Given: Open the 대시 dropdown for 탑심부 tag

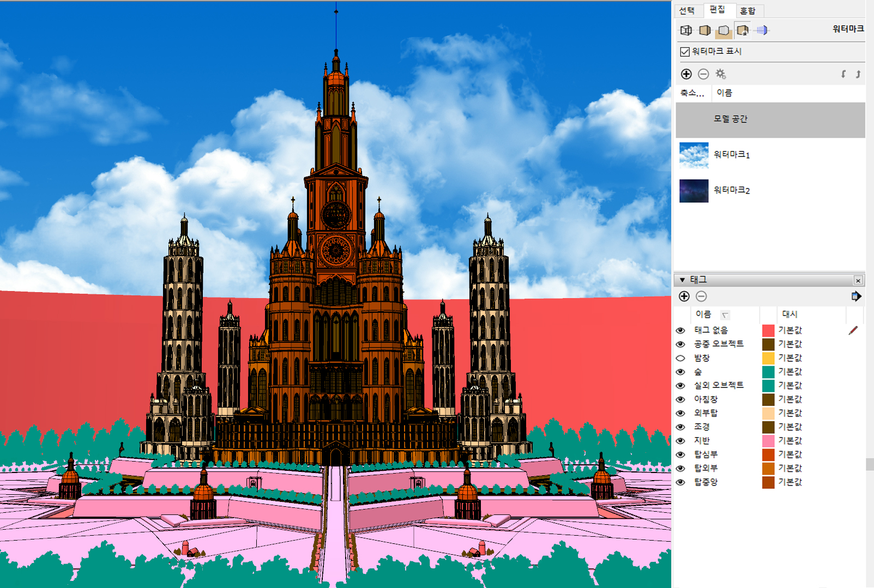Looking at the screenshot, I should tap(790, 454).
